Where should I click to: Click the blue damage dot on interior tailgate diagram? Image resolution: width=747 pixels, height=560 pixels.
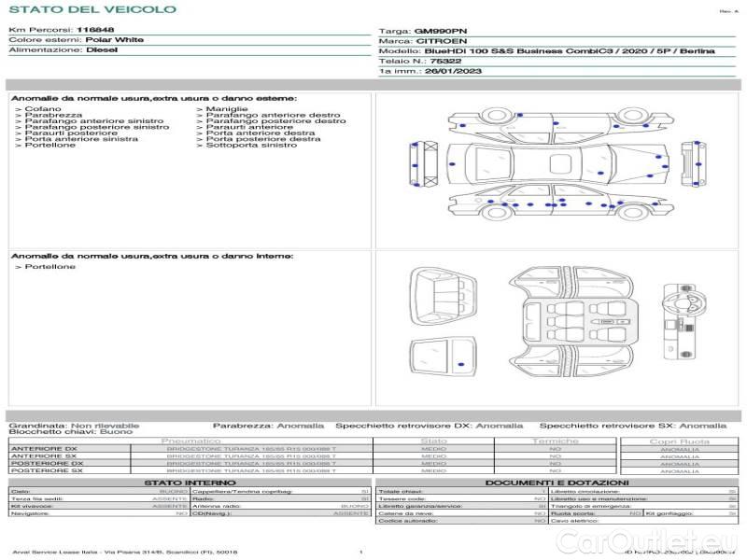pyautogui.click(x=460, y=364)
